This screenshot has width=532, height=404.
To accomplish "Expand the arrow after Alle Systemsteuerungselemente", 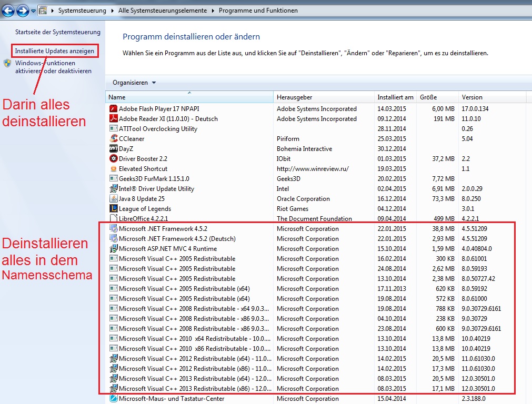I will click(x=213, y=11).
